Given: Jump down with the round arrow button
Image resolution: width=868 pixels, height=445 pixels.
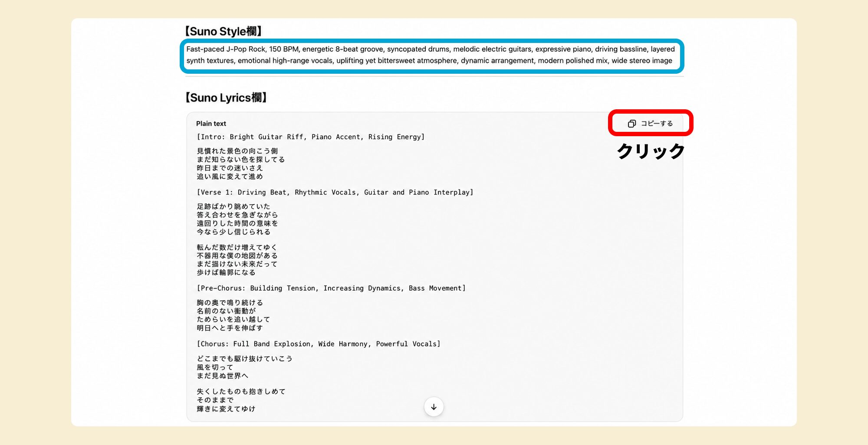Looking at the screenshot, I should [434, 407].
